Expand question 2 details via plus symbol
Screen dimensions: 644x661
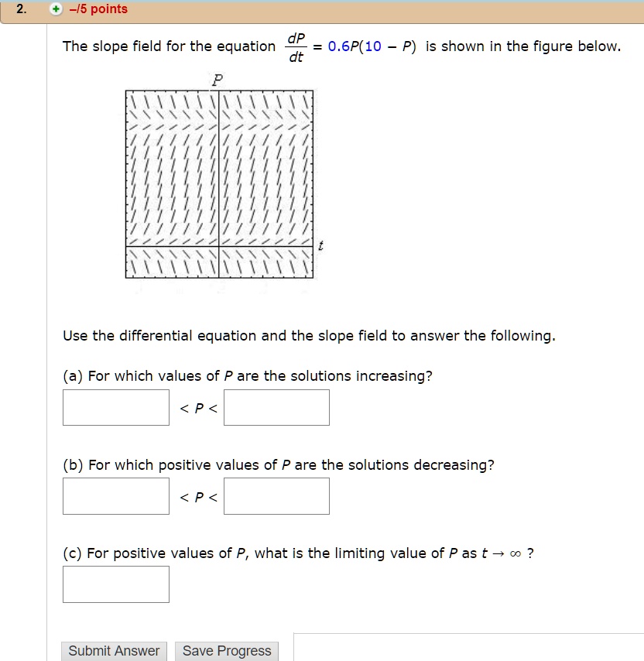53,9
